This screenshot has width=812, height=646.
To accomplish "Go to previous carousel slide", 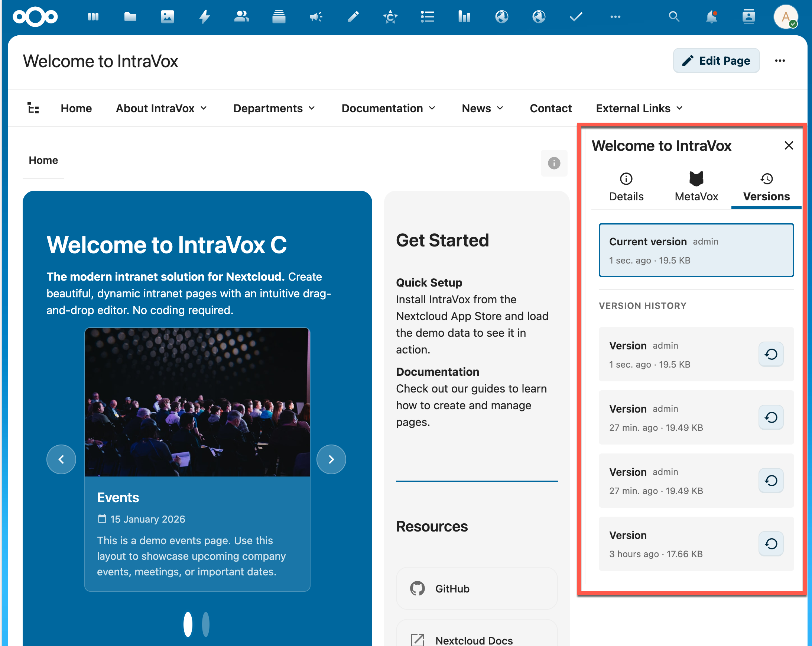I will click(61, 459).
